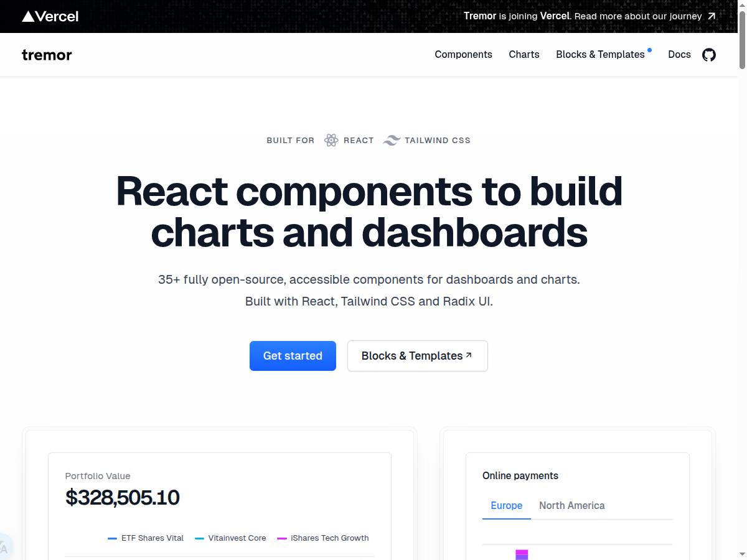This screenshot has width=747, height=560.
Task: Open the GitHub repository icon
Action: click(x=709, y=55)
